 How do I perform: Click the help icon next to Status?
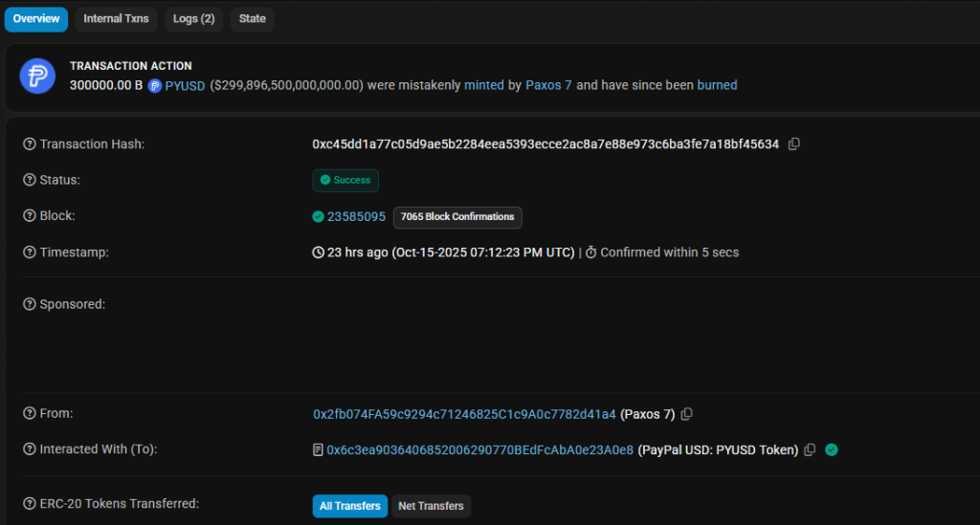click(29, 180)
